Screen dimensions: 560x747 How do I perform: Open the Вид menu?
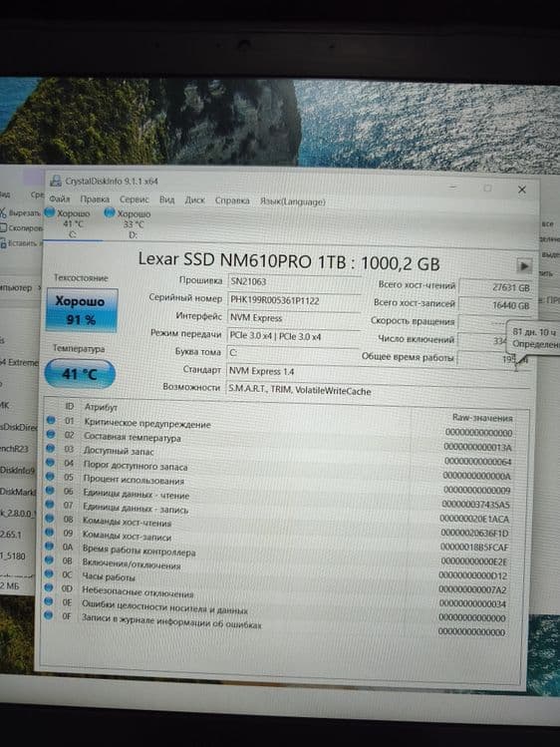coord(166,199)
